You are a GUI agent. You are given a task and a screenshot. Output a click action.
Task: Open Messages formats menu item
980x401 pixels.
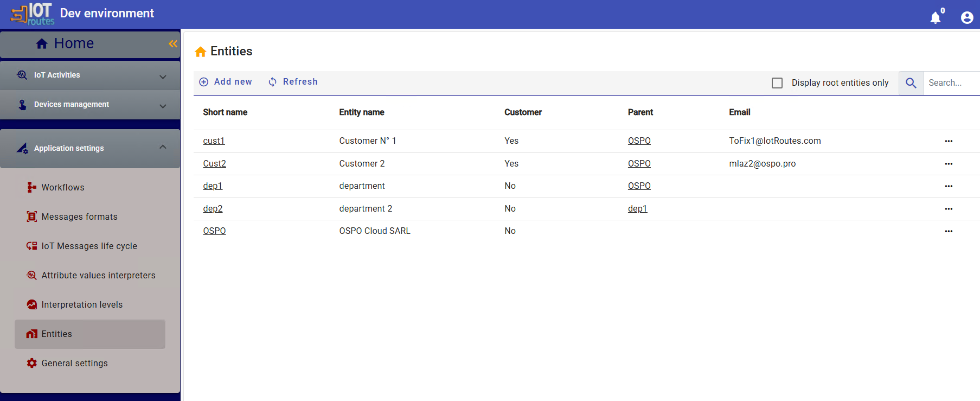click(x=79, y=217)
